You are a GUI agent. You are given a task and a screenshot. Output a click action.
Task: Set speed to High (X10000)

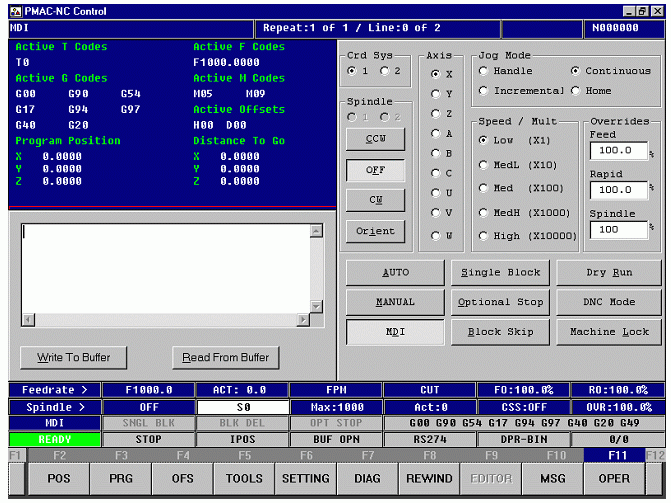pos(483,236)
